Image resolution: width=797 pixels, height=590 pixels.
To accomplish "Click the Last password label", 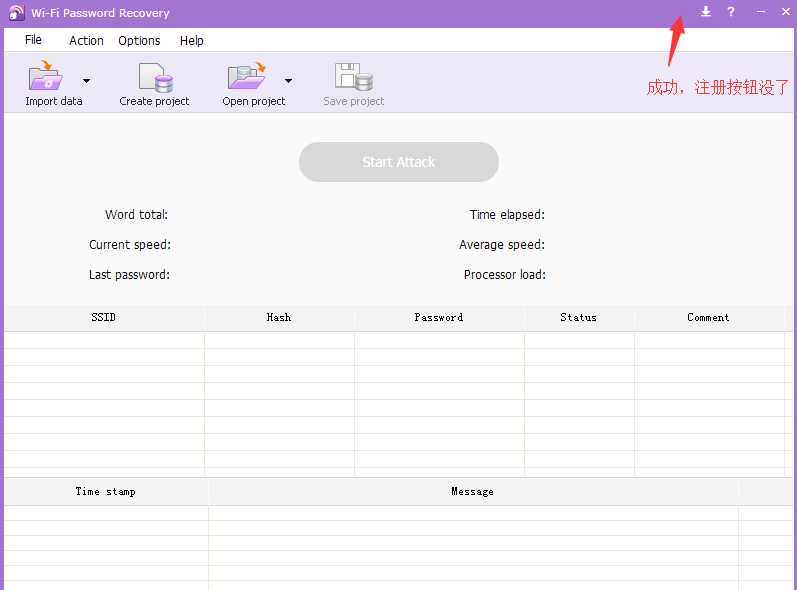I will 129,274.
